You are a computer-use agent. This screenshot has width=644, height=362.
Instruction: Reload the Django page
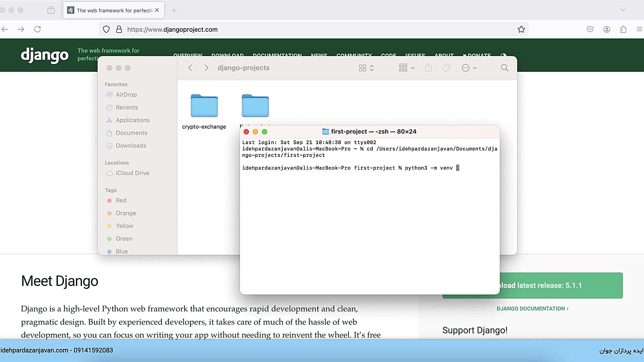coord(38,29)
